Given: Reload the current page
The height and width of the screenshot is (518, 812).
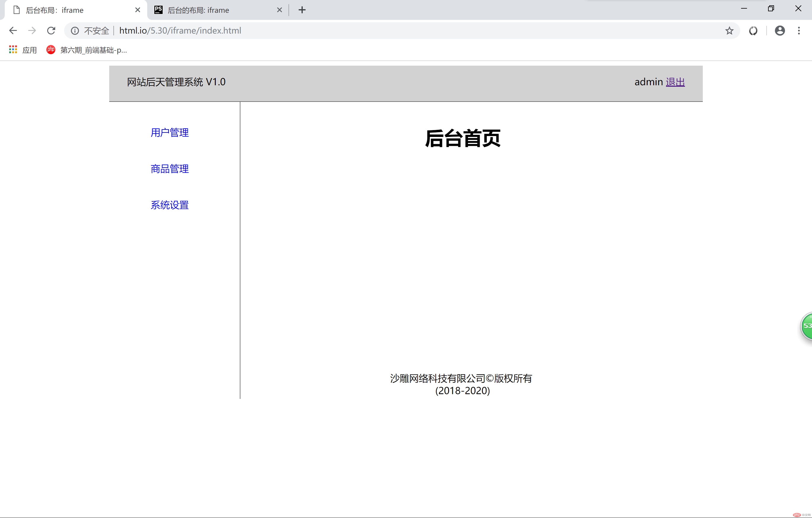Looking at the screenshot, I should coord(51,30).
